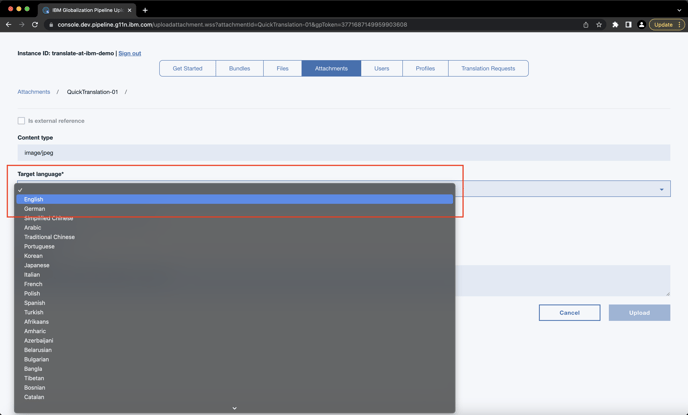
Task: Select the Attachments tab
Action: [331, 68]
